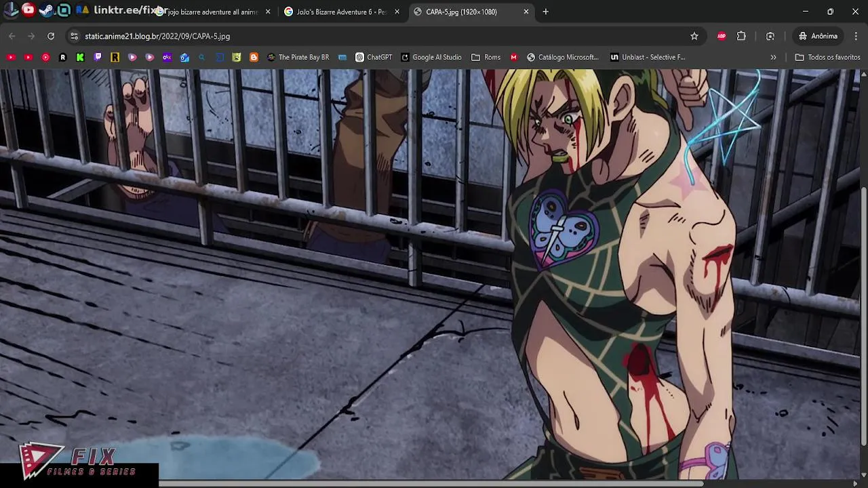Open the red circular play bookmark icon
Screen dimensions: 868x488
(x=45, y=58)
